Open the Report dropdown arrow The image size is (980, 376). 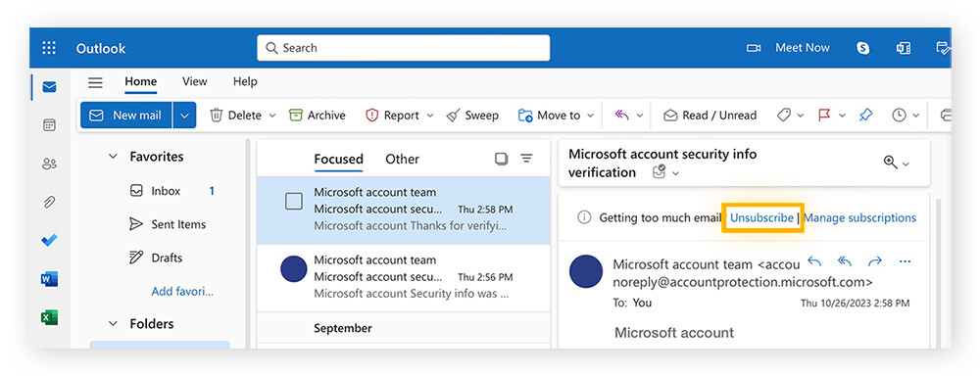430,116
